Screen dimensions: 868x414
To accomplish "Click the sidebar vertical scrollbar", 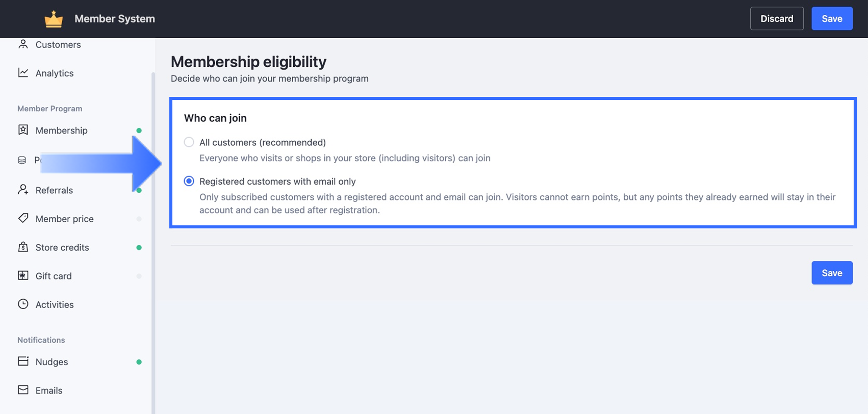I will coord(152,240).
